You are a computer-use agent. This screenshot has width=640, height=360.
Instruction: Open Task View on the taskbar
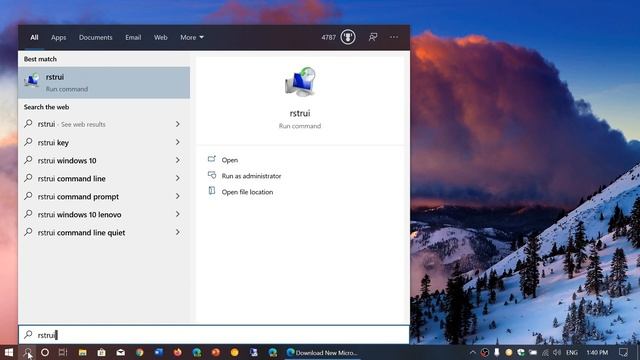63,352
